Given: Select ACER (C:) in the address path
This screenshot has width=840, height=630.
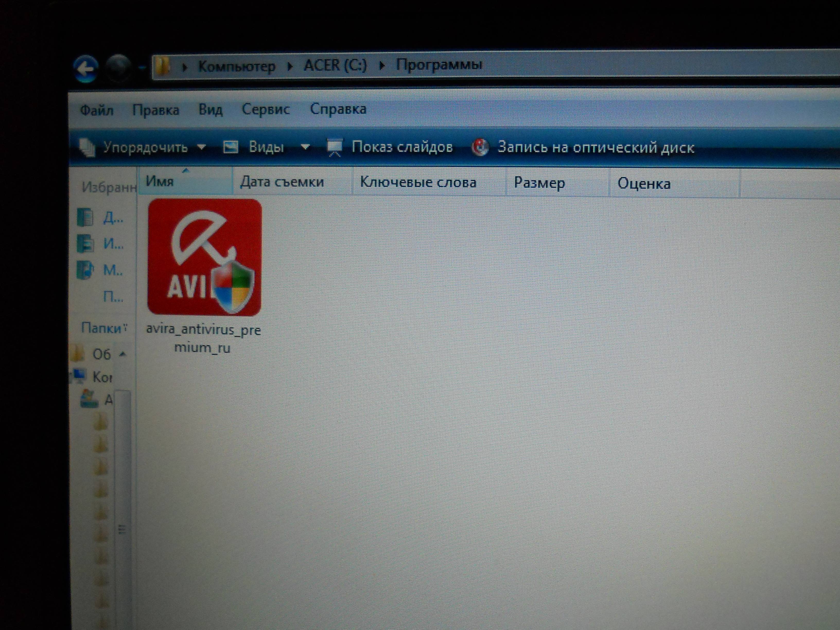Looking at the screenshot, I should pos(335,65).
